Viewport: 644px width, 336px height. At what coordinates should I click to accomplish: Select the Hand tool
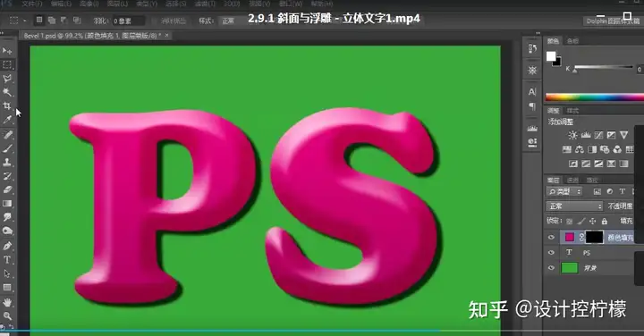coord(7,302)
